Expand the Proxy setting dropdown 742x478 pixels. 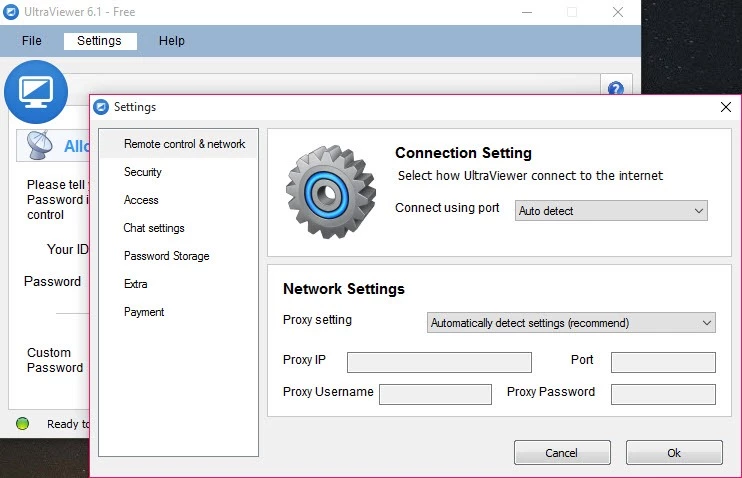[x=571, y=323]
